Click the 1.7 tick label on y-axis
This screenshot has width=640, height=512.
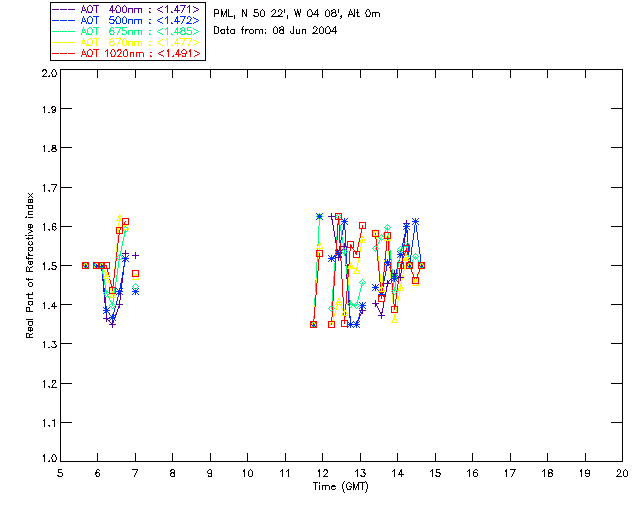(x=47, y=189)
